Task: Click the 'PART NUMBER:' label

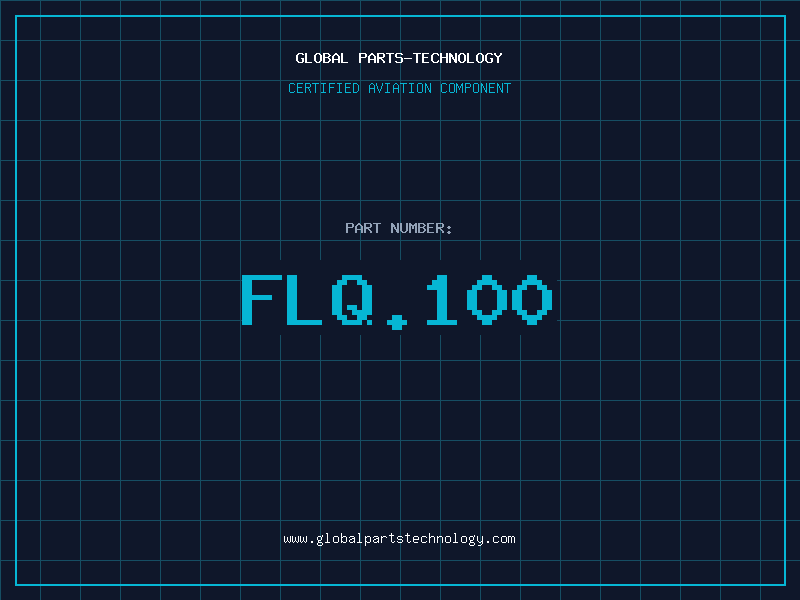Action: [x=399, y=228]
